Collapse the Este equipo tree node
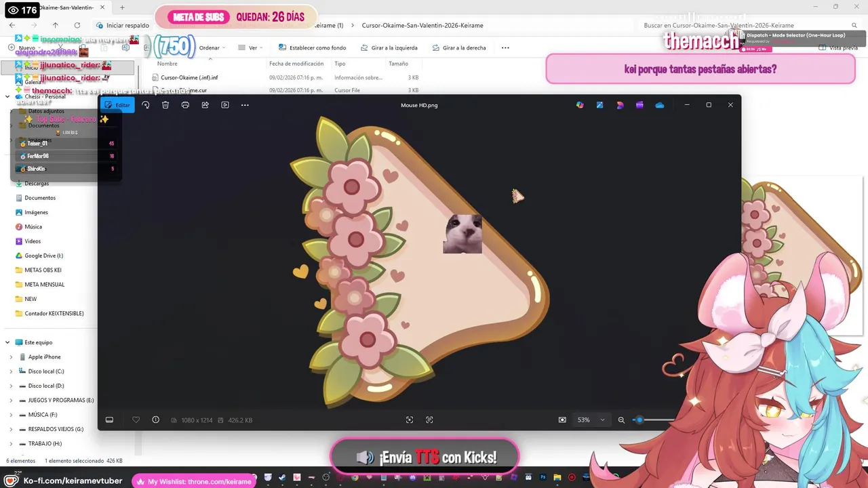 [7, 342]
